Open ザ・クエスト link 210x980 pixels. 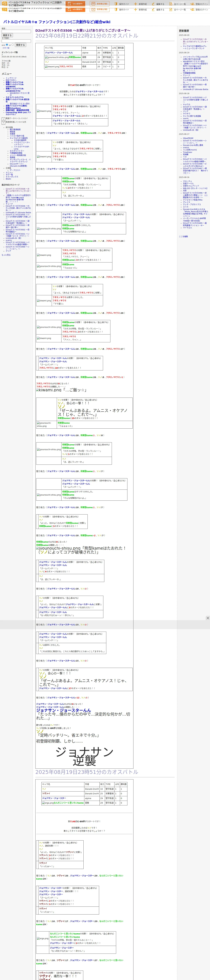pos(15,170)
